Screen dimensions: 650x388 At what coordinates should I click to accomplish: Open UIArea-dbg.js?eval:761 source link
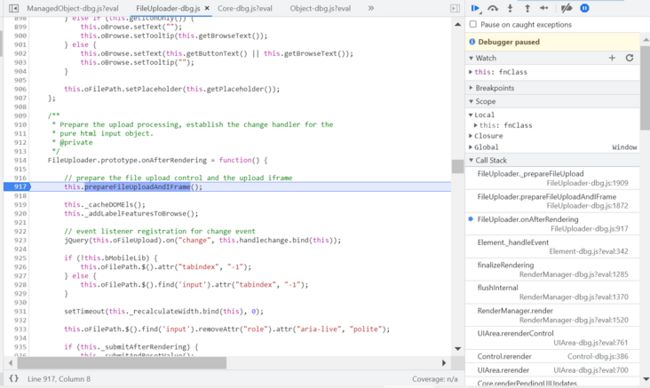coord(591,342)
